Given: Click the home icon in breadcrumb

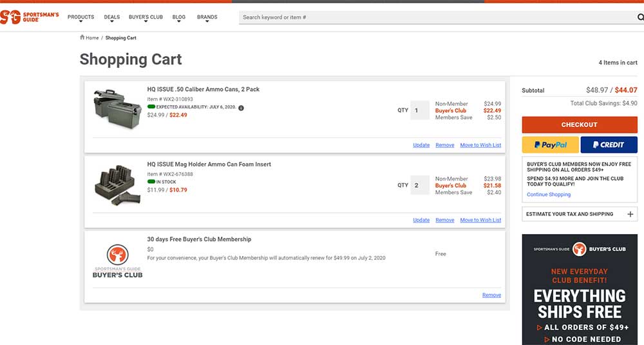Looking at the screenshot, I should pyautogui.click(x=82, y=37).
